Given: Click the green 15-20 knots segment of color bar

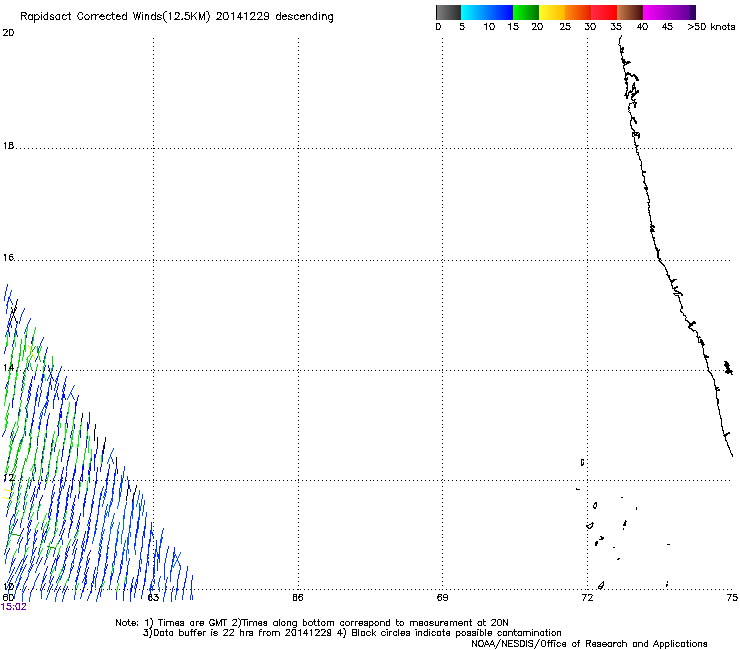Looking at the screenshot, I should [x=526, y=12].
